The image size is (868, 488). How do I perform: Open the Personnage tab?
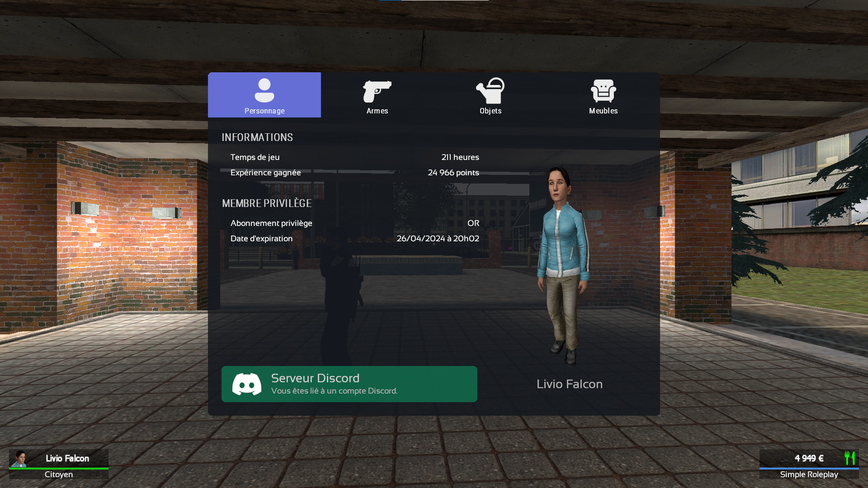pyautogui.click(x=264, y=95)
